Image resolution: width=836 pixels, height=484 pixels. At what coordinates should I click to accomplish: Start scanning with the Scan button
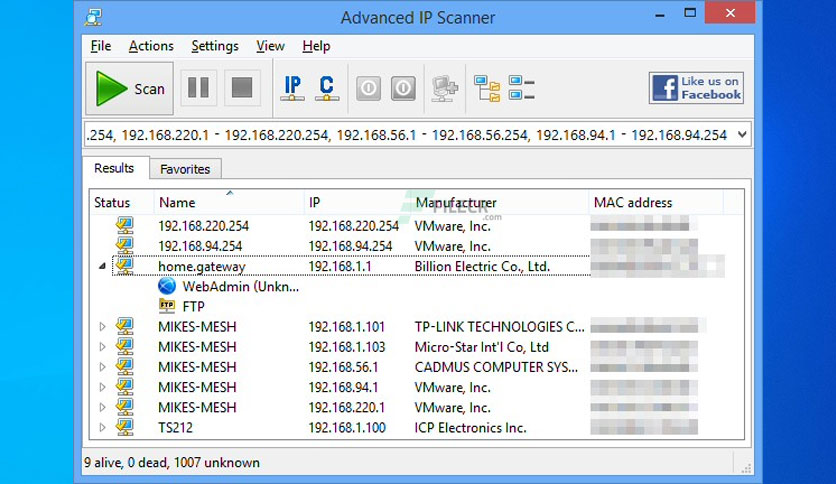point(130,88)
